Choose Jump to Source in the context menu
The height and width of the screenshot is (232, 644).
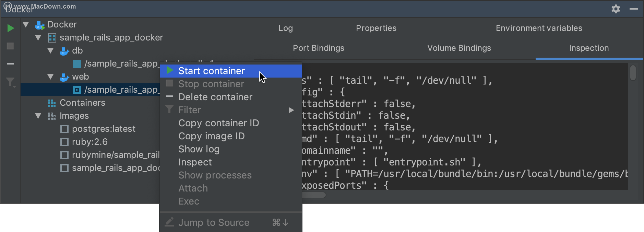click(231, 223)
